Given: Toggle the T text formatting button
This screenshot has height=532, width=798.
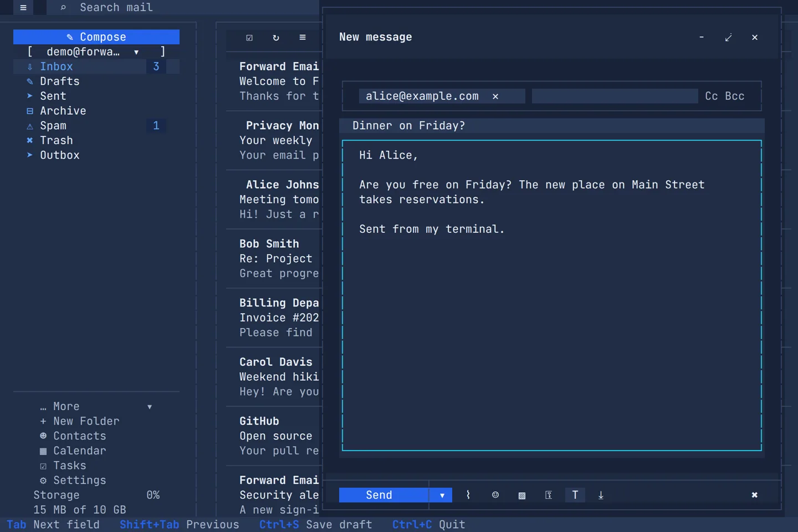Looking at the screenshot, I should [x=575, y=495].
